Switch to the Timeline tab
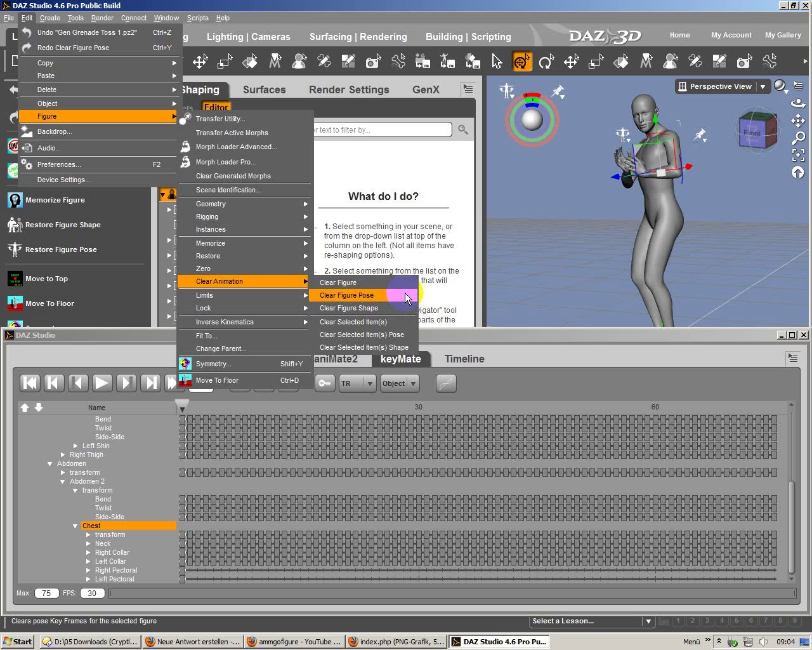This screenshot has width=812, height=650. (x=464, y=359)
